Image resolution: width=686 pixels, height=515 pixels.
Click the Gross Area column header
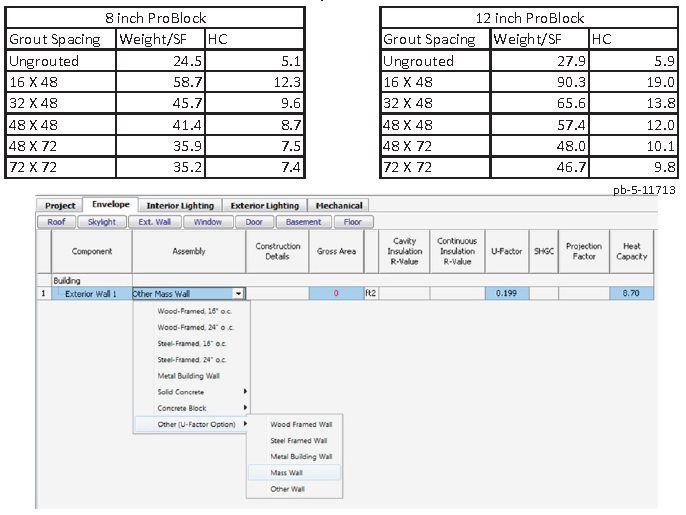tap(336, 251)
